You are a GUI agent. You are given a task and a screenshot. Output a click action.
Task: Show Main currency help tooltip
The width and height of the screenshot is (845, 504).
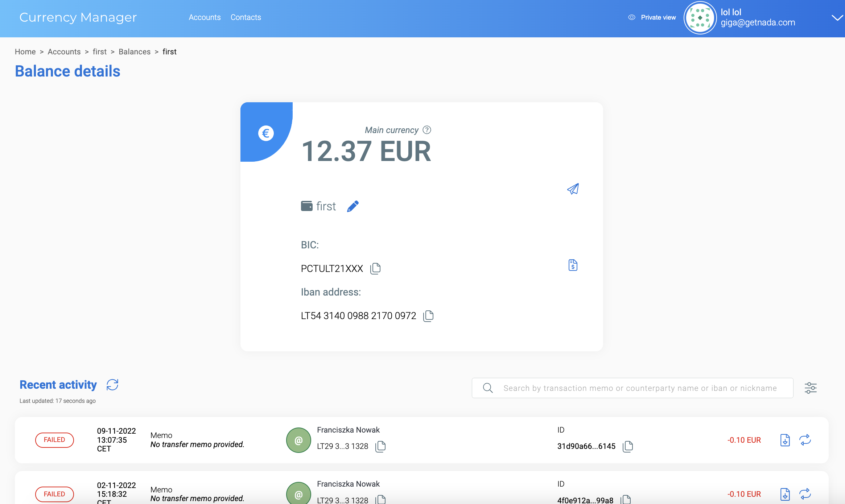click(x=427, y=130)
